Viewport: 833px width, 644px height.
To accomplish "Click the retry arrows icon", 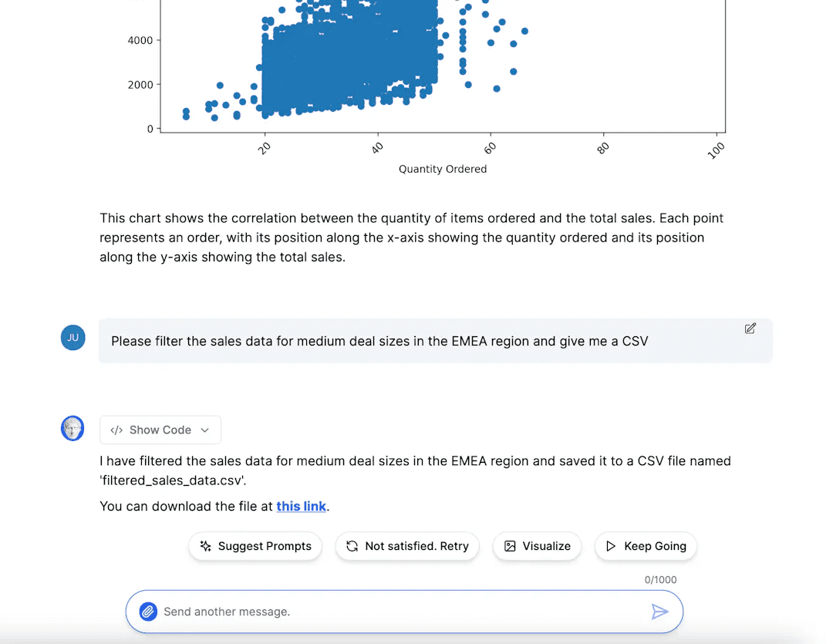I will [352, 546].
